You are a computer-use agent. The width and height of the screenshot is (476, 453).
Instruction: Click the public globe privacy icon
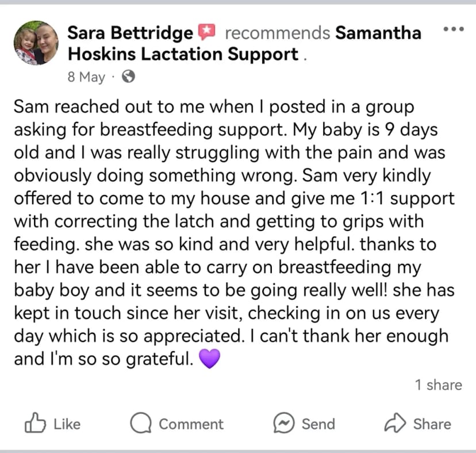128,76
